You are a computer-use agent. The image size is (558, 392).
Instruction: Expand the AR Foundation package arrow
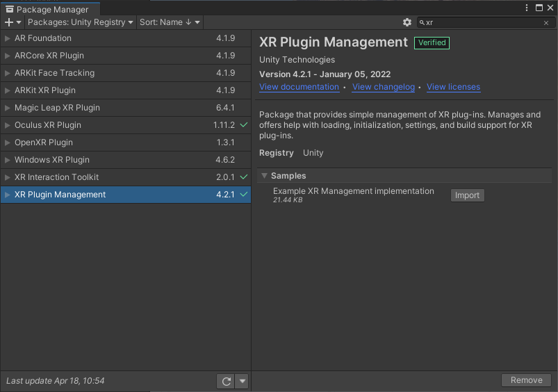7,38
